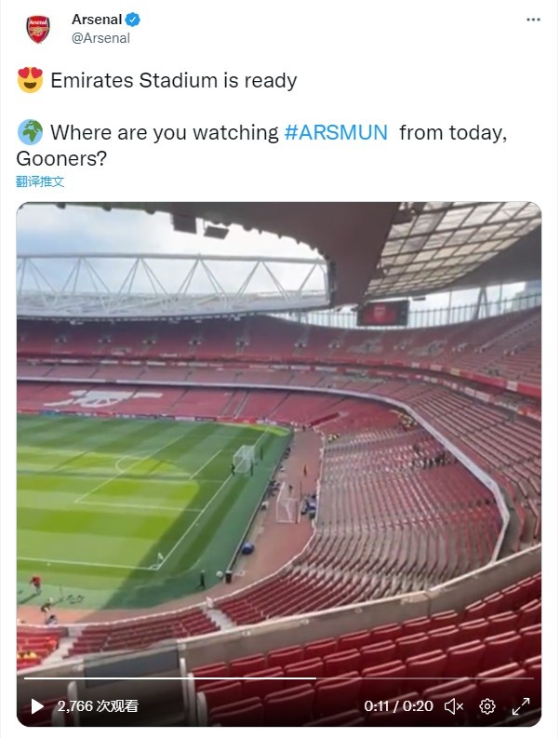Click the "Where are you watching" text

coord(164,132)
